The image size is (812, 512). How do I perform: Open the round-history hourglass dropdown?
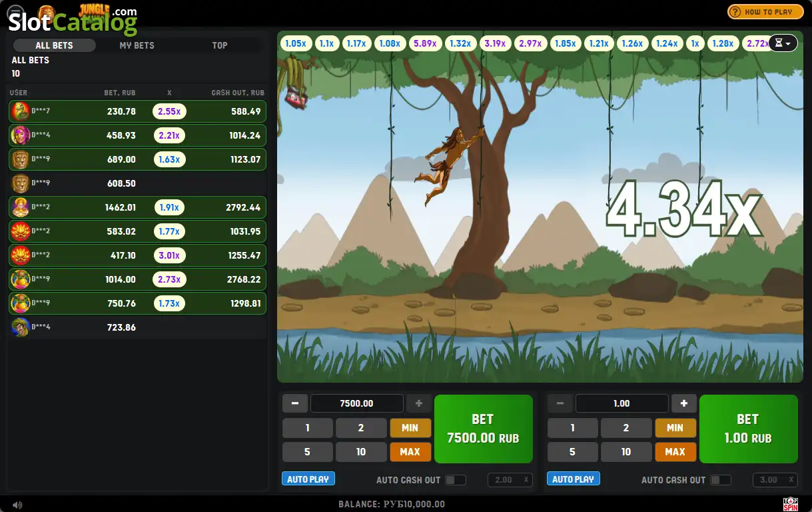click(x=783, y=43)
